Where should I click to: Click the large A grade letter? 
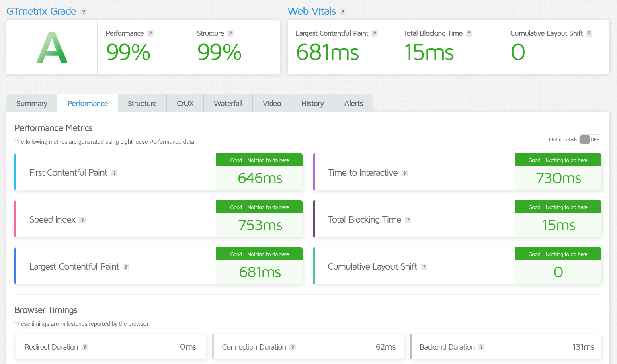click(x=52, y=48)
